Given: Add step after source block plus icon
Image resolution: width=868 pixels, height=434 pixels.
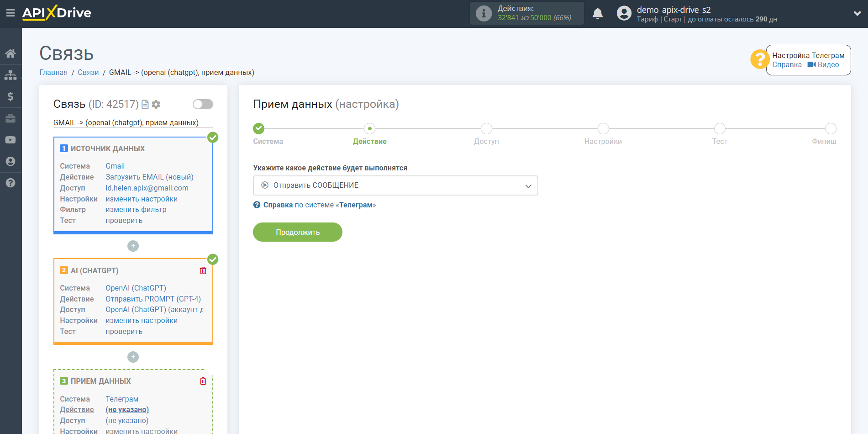Looking at the screenshot, I should tap(133, 246).
